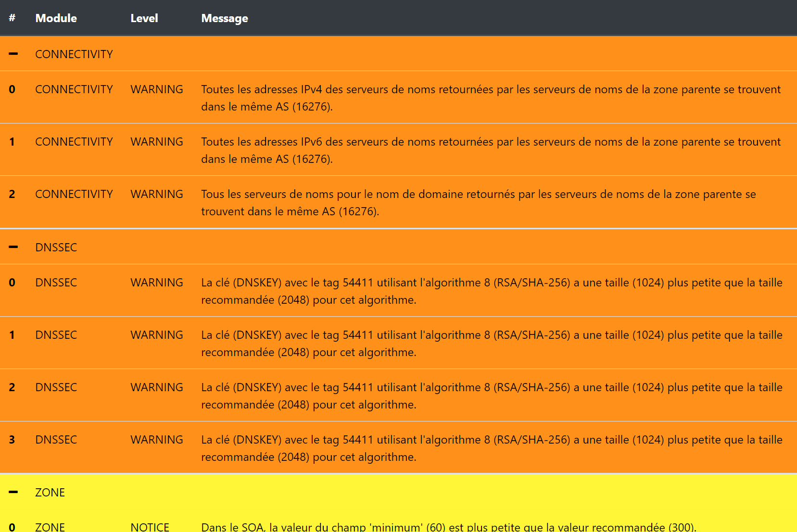Click DNSSEC module cell in row 1
797x532 pixels.
click(x=56, y=335)
